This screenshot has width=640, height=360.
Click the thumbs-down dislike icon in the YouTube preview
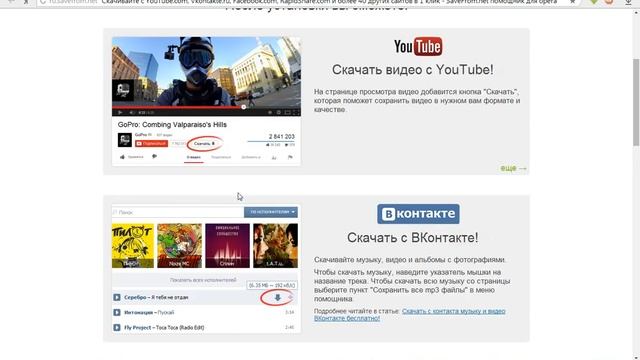click(x=154, y=156)
